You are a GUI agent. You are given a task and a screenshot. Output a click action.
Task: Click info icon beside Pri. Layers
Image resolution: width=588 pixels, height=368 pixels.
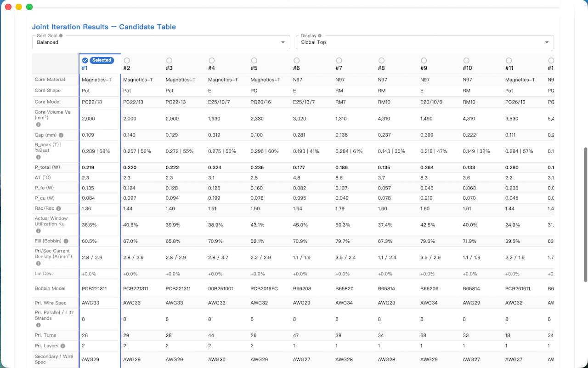tap(63, 346)
